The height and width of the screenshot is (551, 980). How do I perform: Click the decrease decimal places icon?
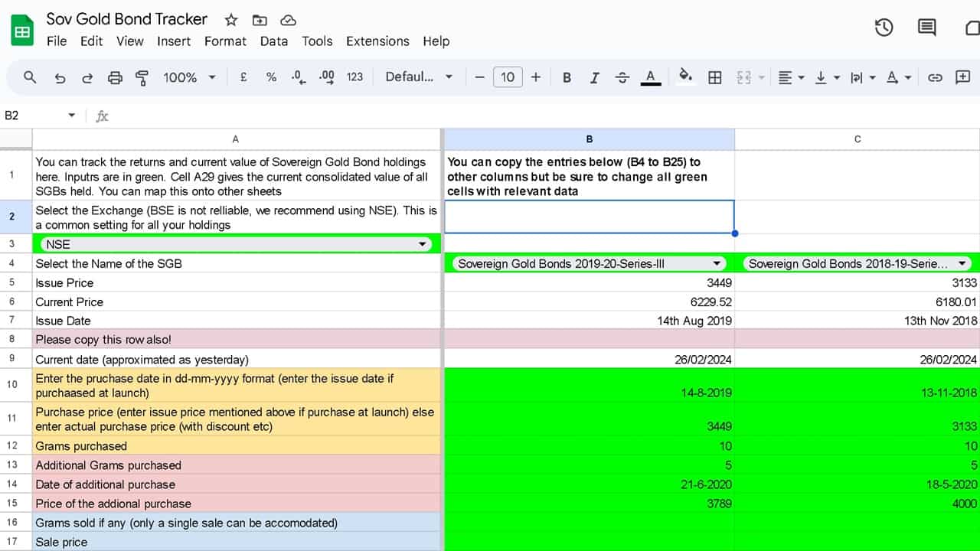coord(298,77)
